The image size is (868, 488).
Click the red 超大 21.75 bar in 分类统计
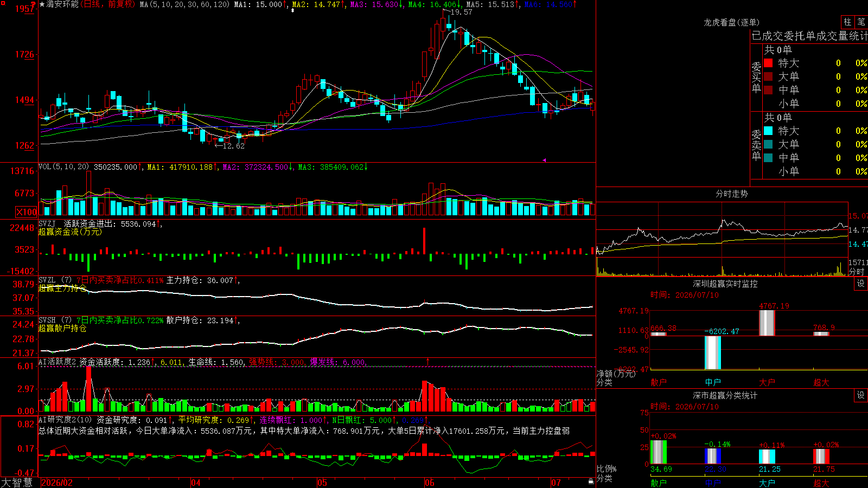pos(821,457)
